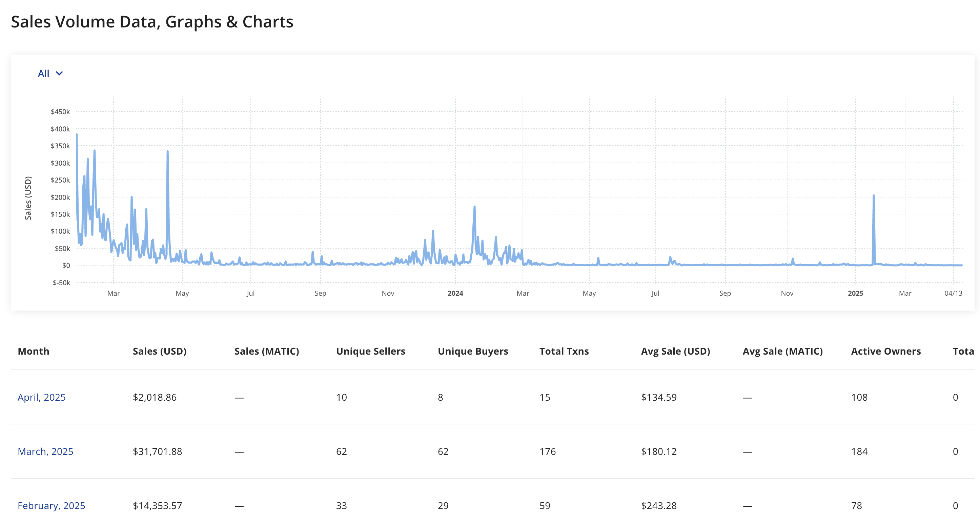This screenshot has width=980, height=527.
Task: Click the Unique Buyers column header
Action: coord(473,351)
